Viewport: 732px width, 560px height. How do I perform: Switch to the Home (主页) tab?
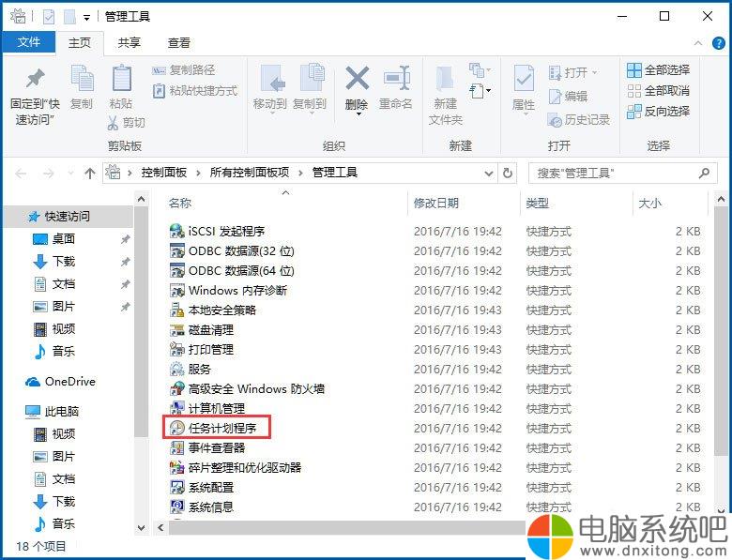80,43
